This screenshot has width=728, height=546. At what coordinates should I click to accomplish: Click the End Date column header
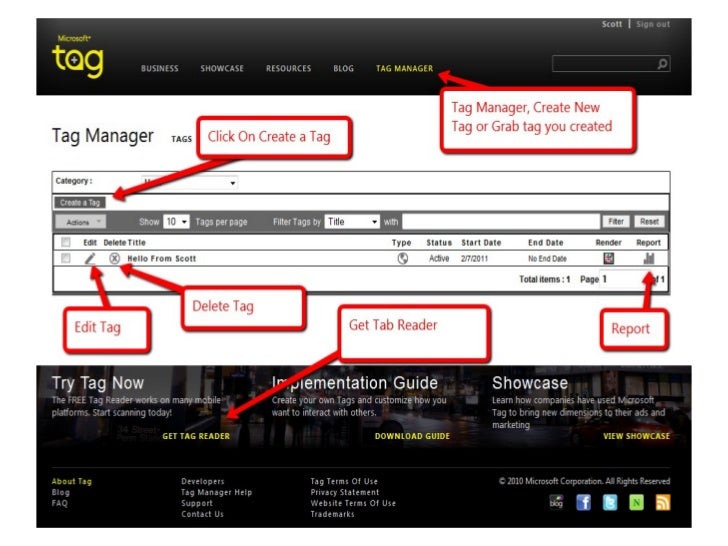point(546,242)
